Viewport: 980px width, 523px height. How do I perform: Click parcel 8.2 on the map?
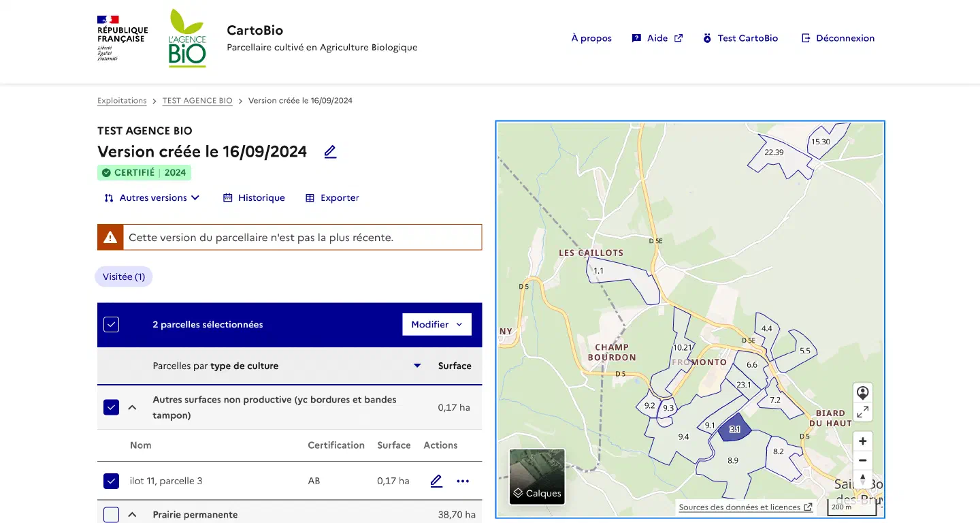click(779, 451)
